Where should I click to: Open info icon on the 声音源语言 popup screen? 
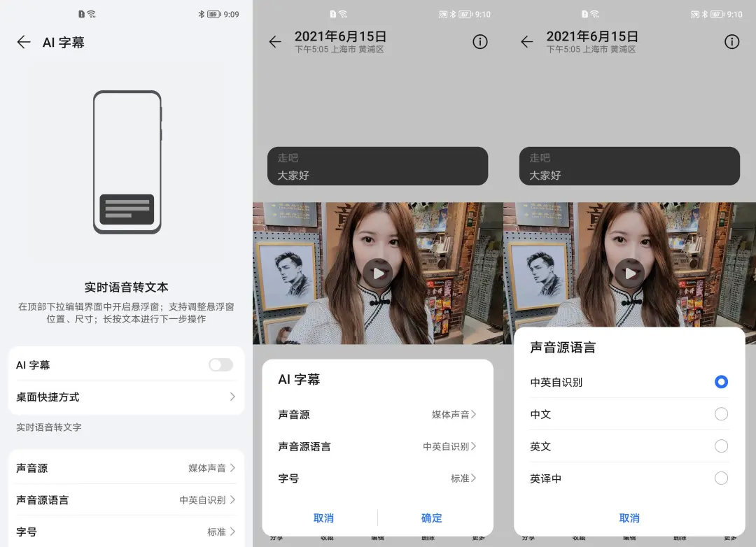click(732, 42)
